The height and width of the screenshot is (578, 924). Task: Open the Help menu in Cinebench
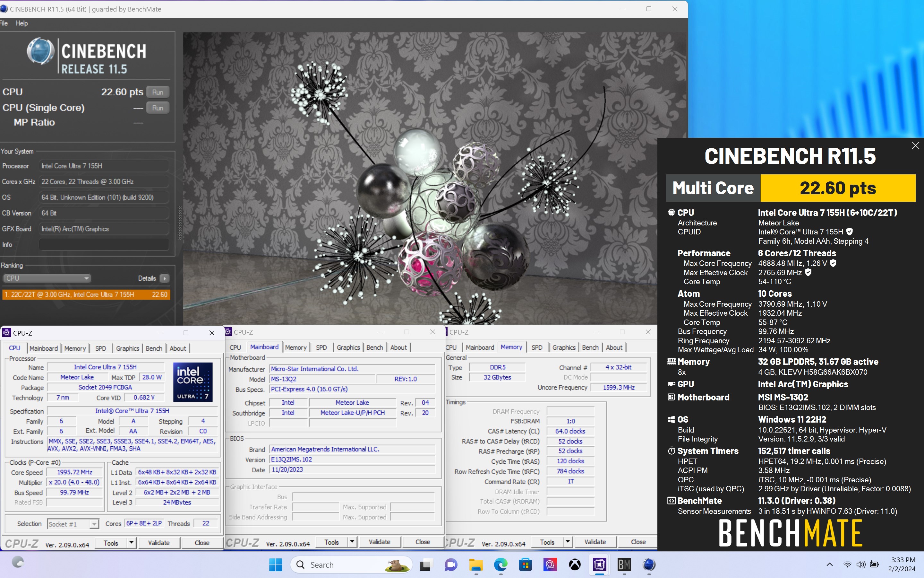22,23
